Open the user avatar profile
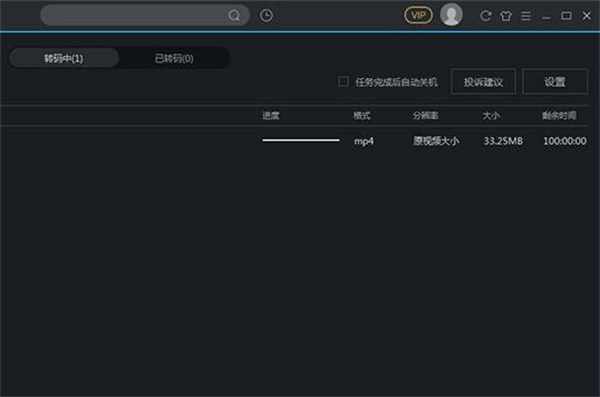The width and height of the screenshot is (600, 397). point(451,15)
